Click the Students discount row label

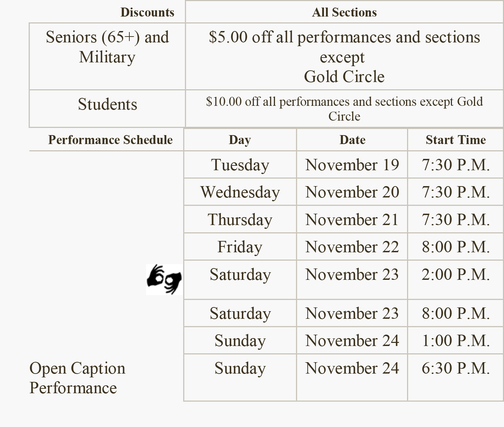pyautogui.click(x=107, y=104)
